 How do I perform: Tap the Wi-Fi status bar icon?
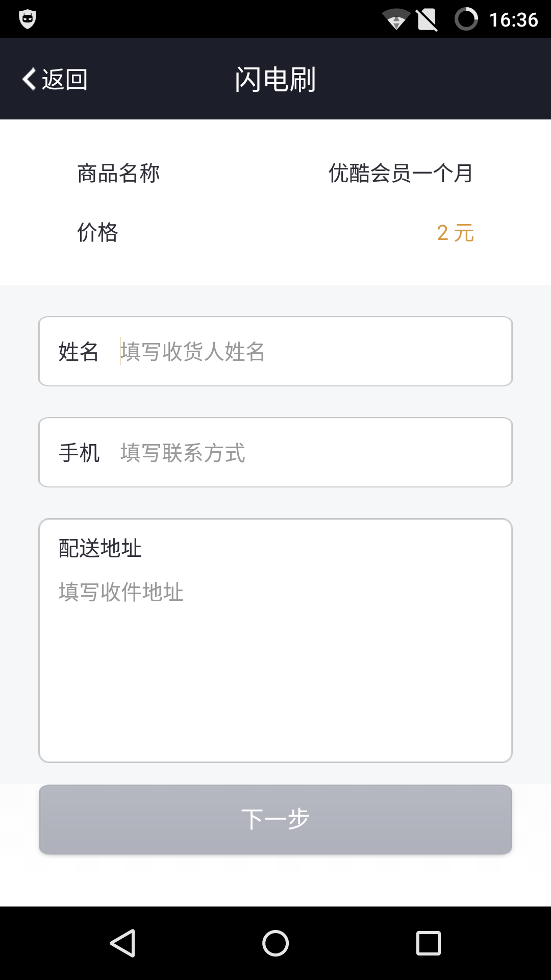point(396,19)
